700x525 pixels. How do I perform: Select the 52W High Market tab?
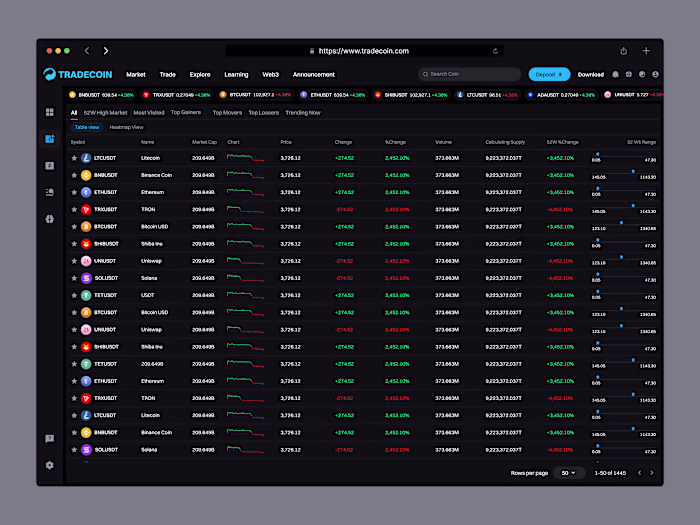pos(105,112)
